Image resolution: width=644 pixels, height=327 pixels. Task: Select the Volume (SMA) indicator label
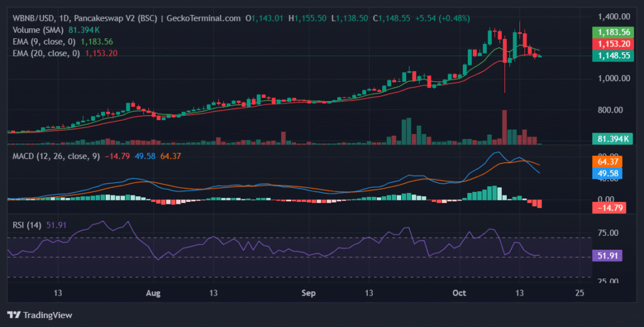pos(38,30)
